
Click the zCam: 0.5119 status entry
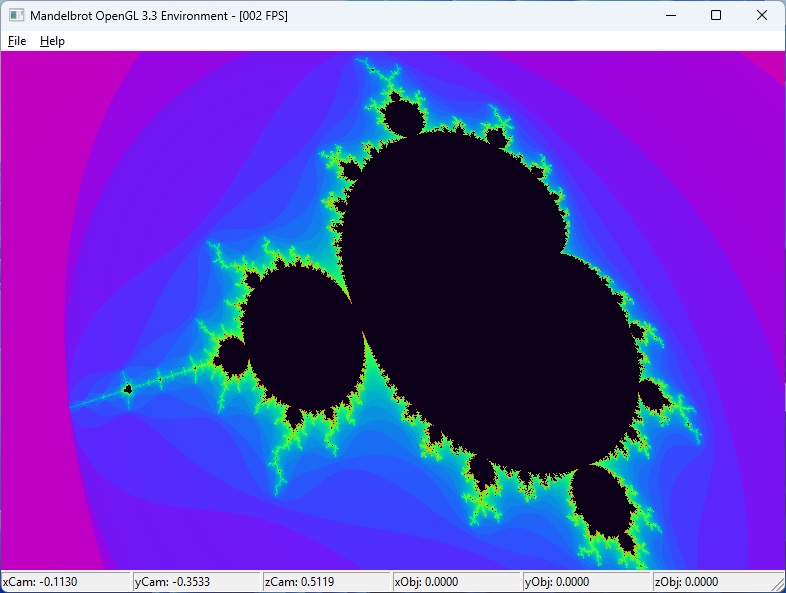click(x=326, y=582)
